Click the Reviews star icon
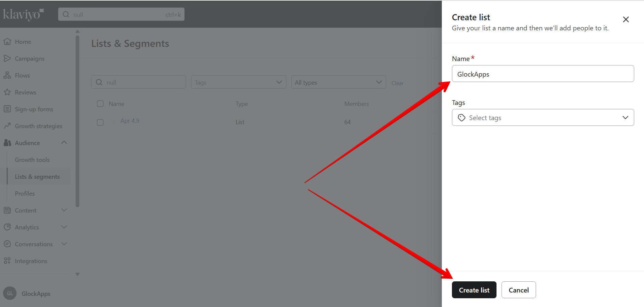Screen dimensions: 644x307 point(7,92)
